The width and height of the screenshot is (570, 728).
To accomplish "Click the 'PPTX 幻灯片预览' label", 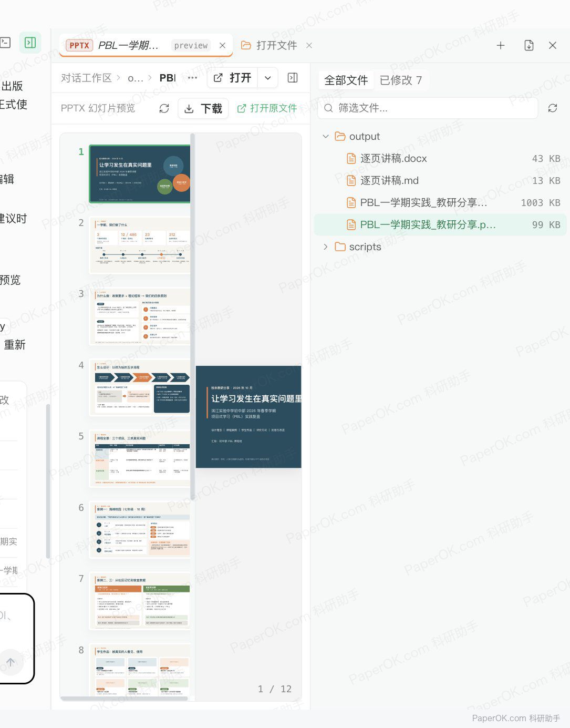I will click(x=98, y=108).
